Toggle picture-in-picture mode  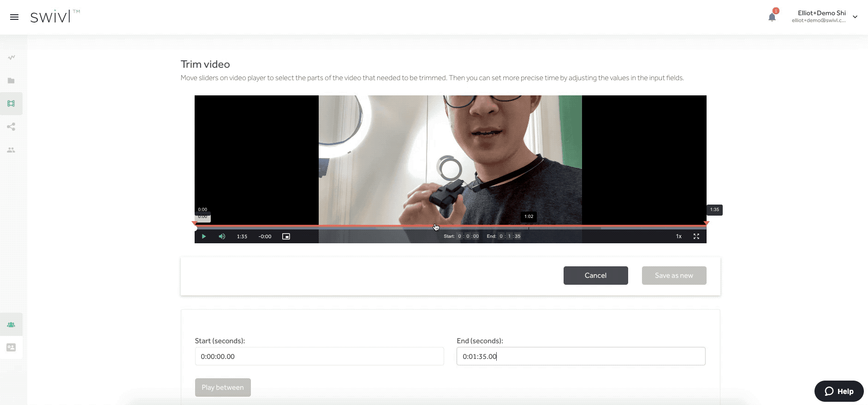[286, 236]
